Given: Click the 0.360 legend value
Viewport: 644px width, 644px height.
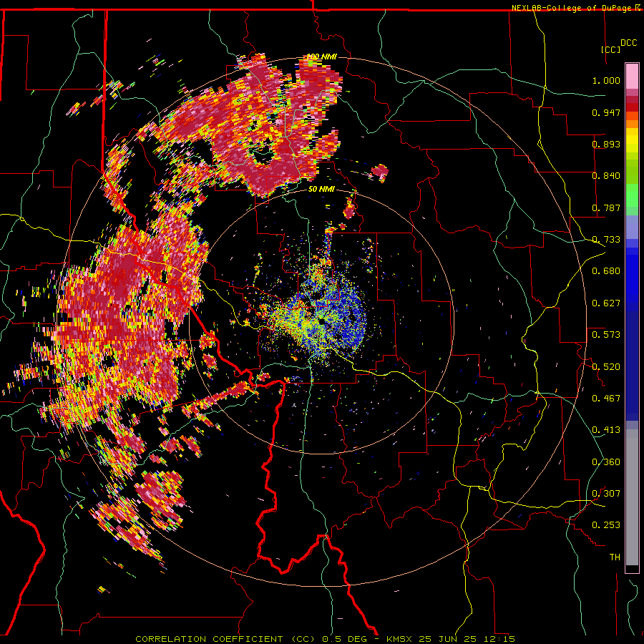Looking at the screenshot, I should [606, 462].
